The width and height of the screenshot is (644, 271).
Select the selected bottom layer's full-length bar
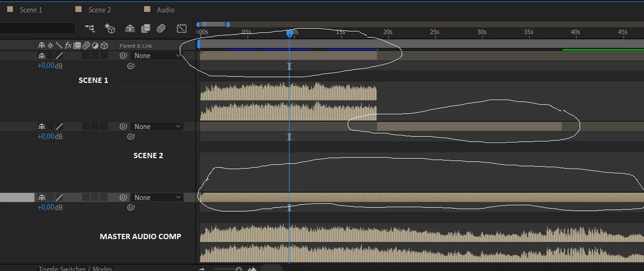(422, 197)
